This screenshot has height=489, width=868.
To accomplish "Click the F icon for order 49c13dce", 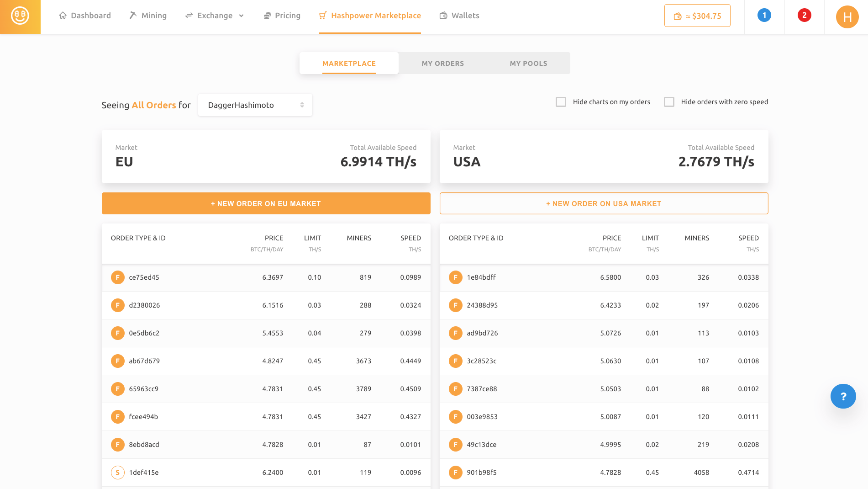I will coord(456,445).
